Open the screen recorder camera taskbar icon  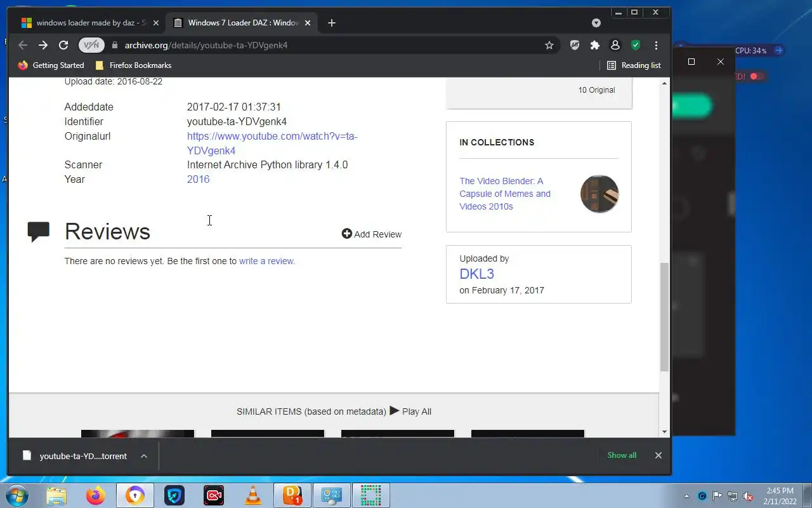(214, 495)
